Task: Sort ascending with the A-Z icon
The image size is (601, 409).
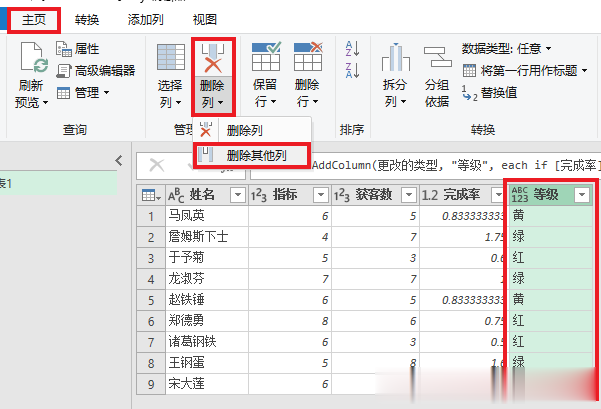Action: click(352, 49)
